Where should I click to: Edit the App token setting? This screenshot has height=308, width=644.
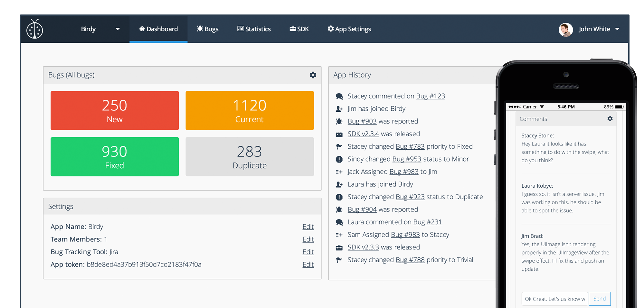pos(308,265)
